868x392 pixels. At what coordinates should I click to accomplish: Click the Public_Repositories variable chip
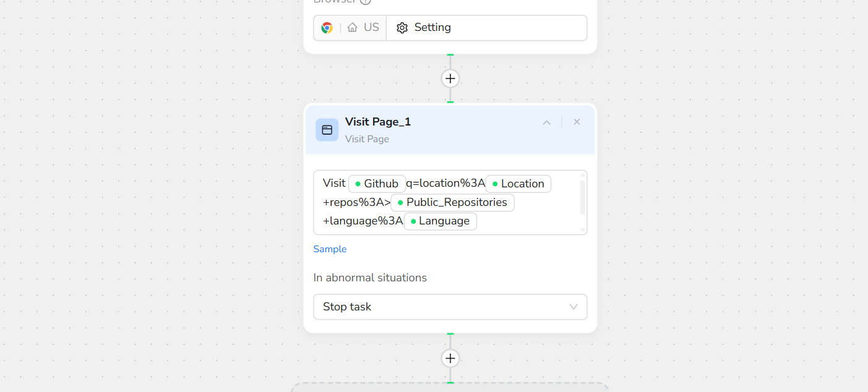pyautogui.click(x=452, y=202)
